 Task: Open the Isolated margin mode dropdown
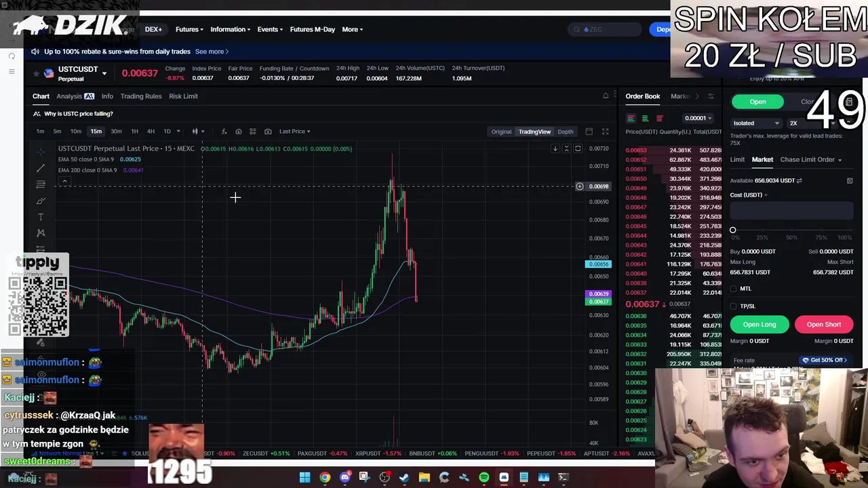756,123
